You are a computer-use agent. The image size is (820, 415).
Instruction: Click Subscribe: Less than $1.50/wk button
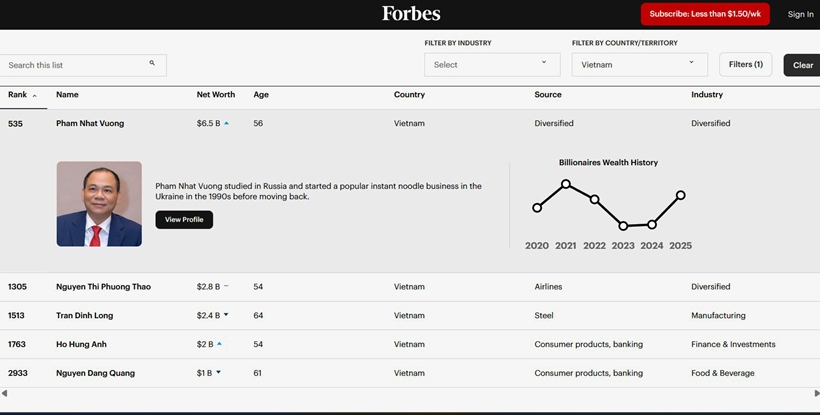pyautogui.click(x=705, y=14)
